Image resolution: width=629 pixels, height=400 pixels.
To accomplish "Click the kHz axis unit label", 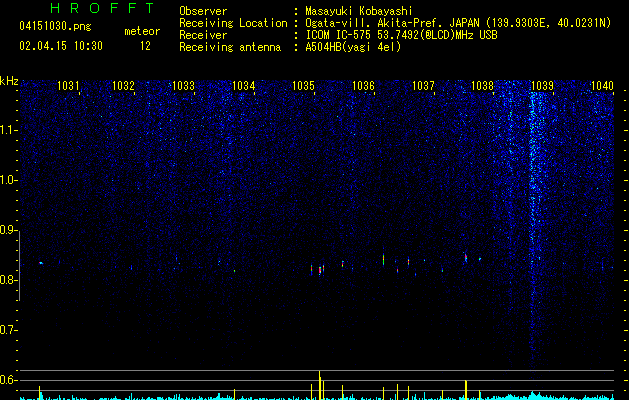I will pyautogui.click(x=9, y=81).
